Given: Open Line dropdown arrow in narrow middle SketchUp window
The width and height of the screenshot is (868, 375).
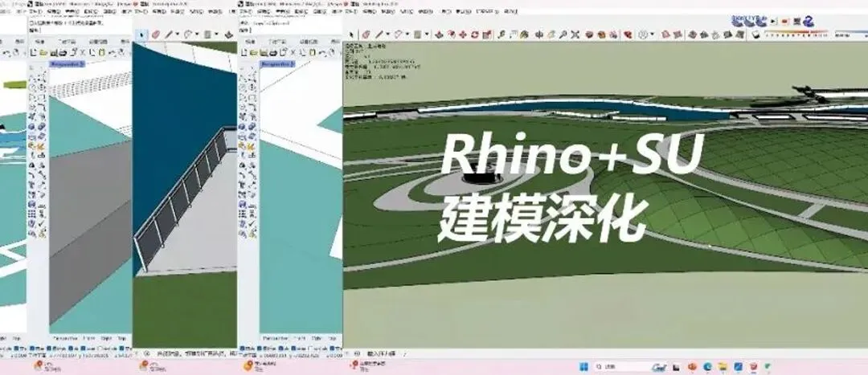Looking at the screenshot, I should pos(177,35).
